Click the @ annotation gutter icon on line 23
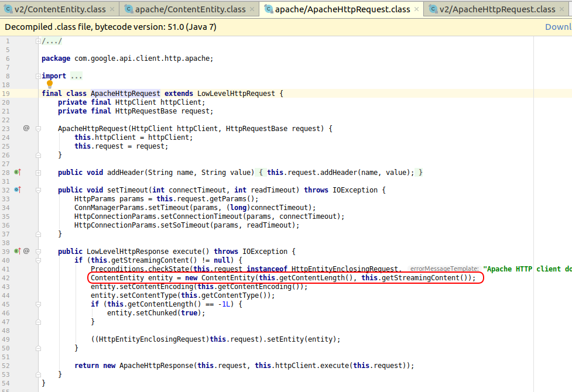The height and width of the screenshot is (392, 572). point(26,128)
